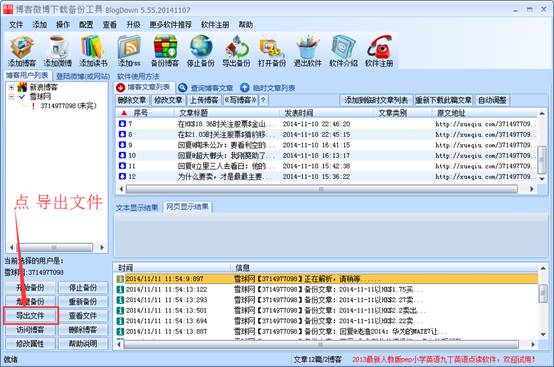554x367 pixels.
Task: Open the 帮助 menu
Action: [246, 25]
